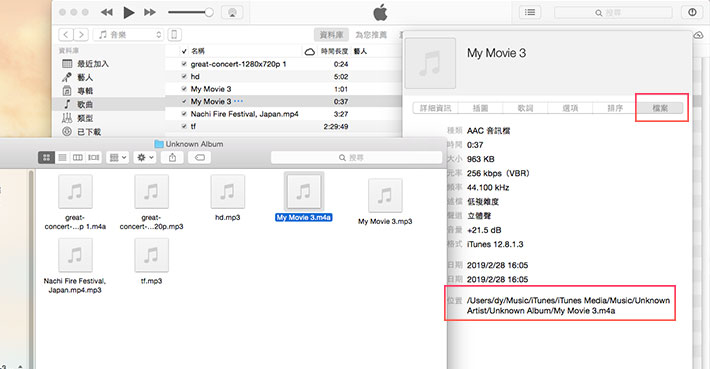The image size is (710, 369).
Task: Click the file location path text
Action: pyautogui.click(x=568, y=306)
